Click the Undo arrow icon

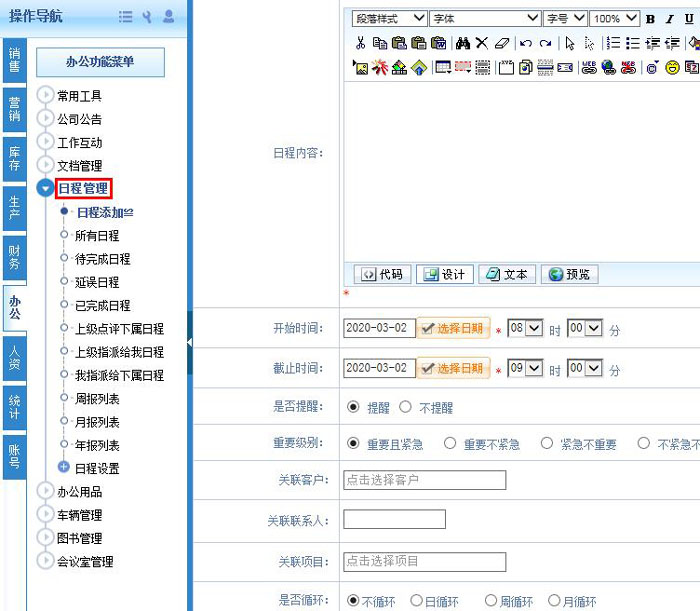525,43
